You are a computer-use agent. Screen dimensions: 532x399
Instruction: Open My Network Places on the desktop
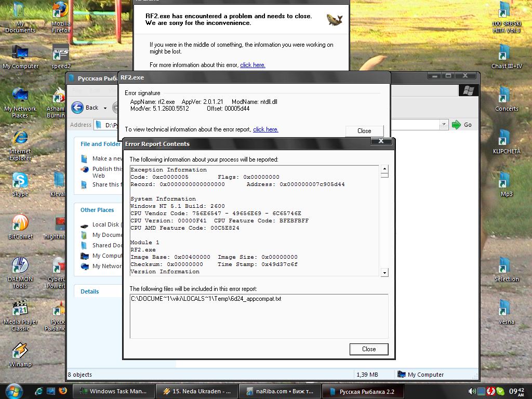click(20, 103)
